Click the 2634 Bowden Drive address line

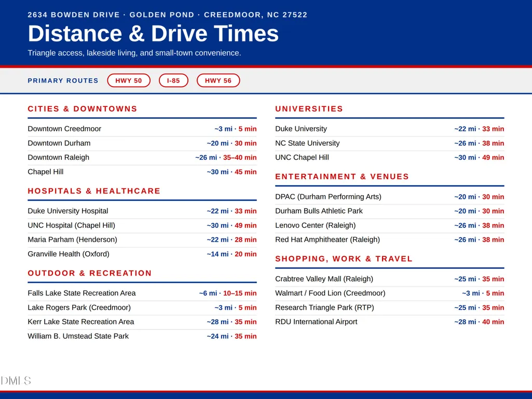[x=167, y=15]
